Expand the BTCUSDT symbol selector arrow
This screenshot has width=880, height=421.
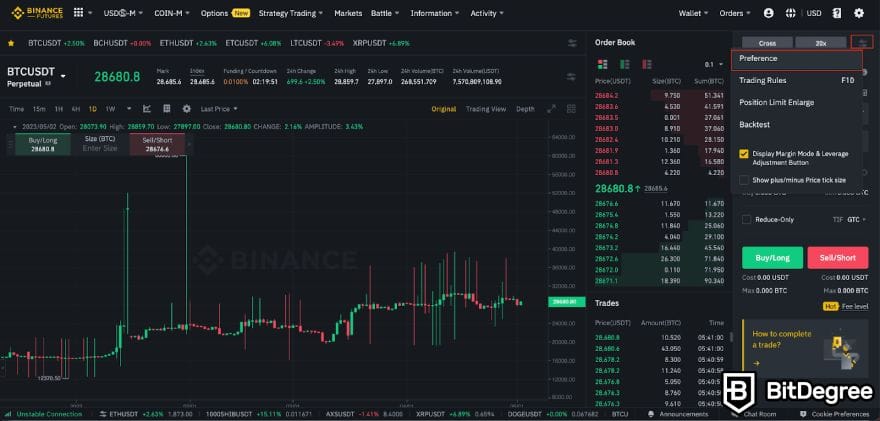tap(63, 76)
